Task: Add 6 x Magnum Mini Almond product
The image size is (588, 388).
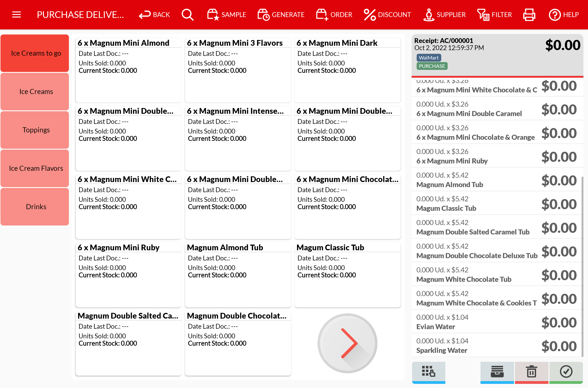Action: point(128,70)
